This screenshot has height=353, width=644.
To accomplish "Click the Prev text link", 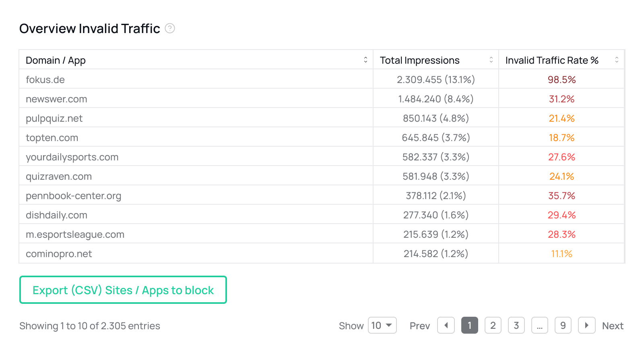I will [x=419, y=326].
